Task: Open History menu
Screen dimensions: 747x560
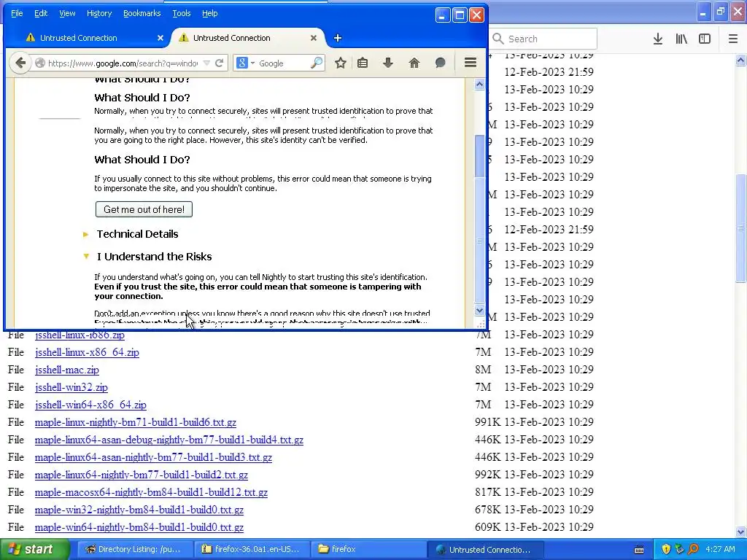Action: pos(99,13)
